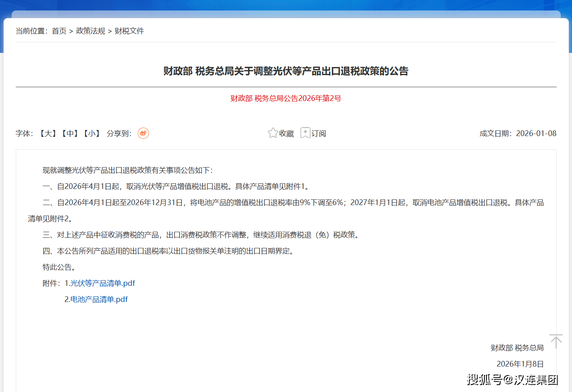Viewport: 572px width, 392px height.
Task: Click the 财政部 税务总局 signature line
Action: coord(517,348)
